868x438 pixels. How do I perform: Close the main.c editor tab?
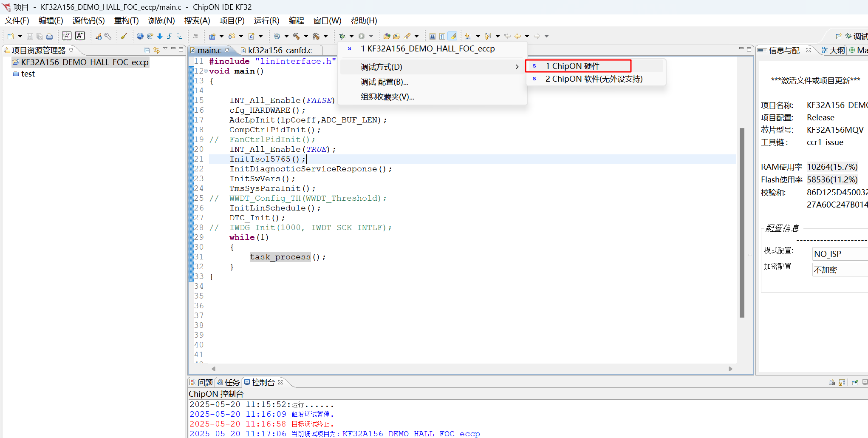click(x=227, y=50)
